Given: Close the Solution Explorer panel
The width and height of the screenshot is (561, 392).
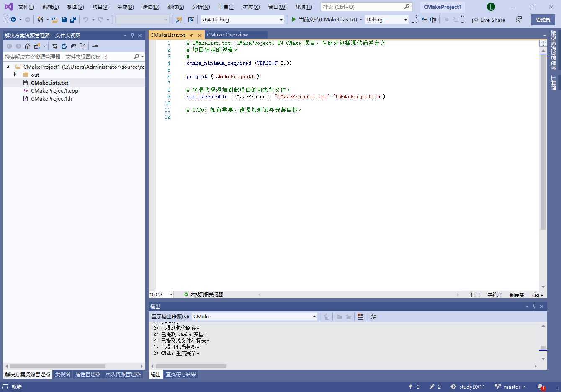Looking at the screenshot, I should coord(140,35).
